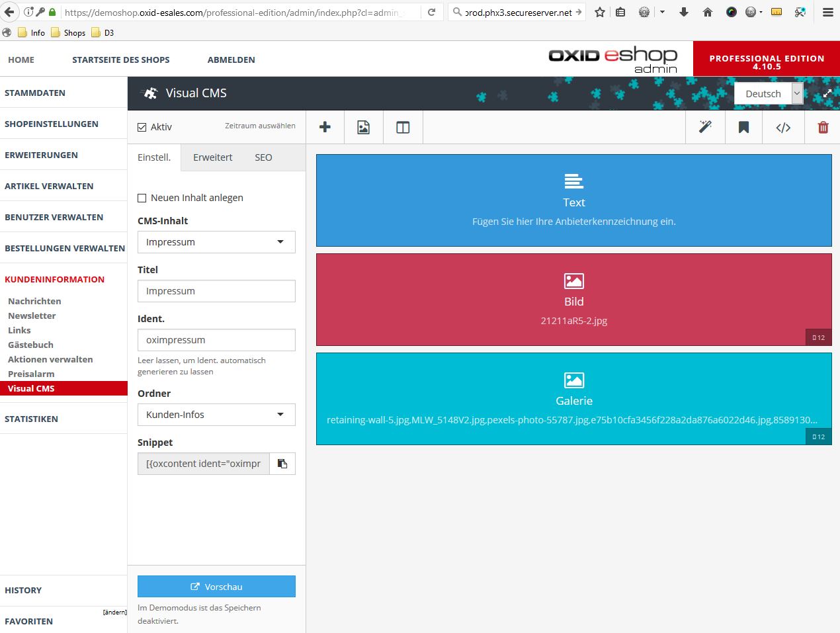Expand the Ordner dropdown showing Kunden-Infos

pos(216,415)
